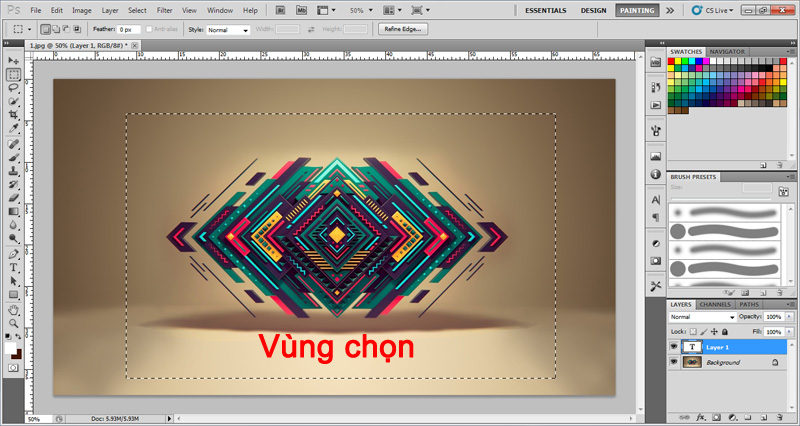Image resolution: width=800 pixels, height=426 pixels.
Task: Select the Path Selection tool
Action: click(13, 281)
